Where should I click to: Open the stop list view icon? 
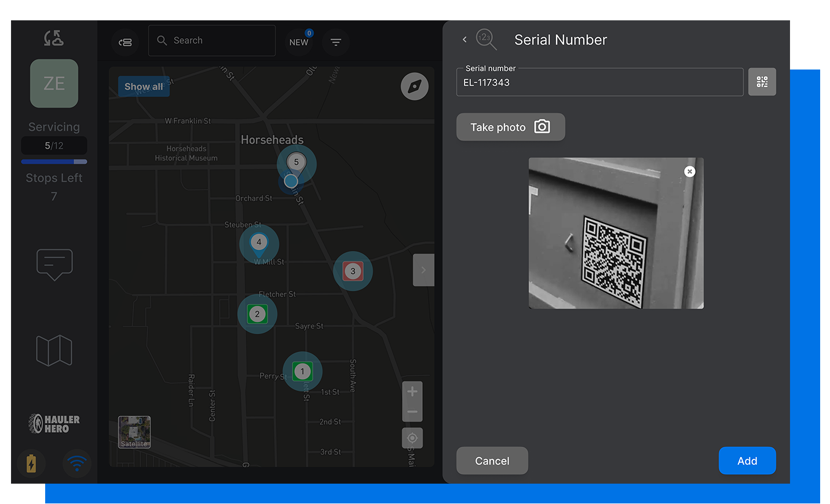click(125, 42)
